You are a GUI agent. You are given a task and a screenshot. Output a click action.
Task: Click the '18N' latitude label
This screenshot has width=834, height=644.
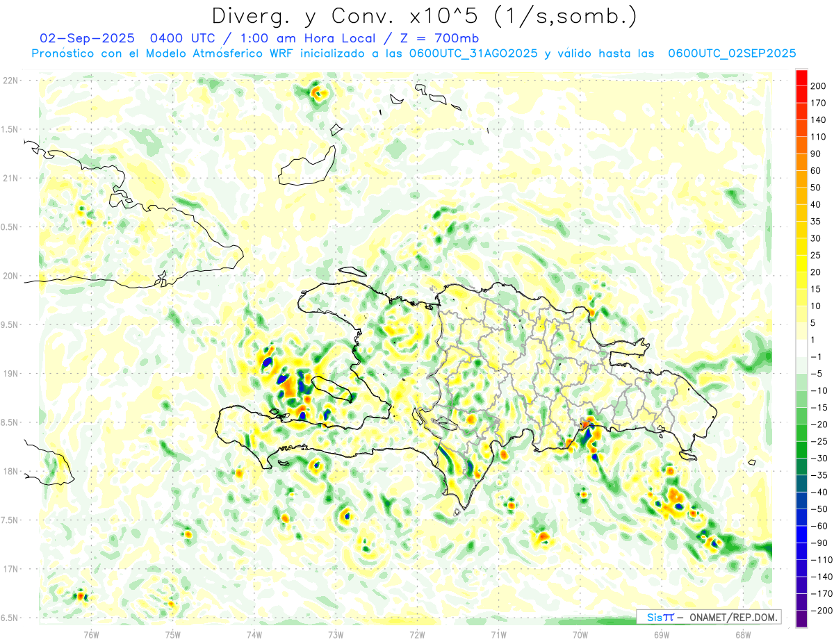coord(10,472)
